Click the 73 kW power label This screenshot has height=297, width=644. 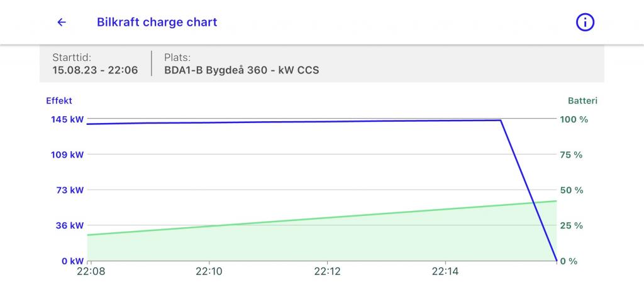(x=69, y=190)
